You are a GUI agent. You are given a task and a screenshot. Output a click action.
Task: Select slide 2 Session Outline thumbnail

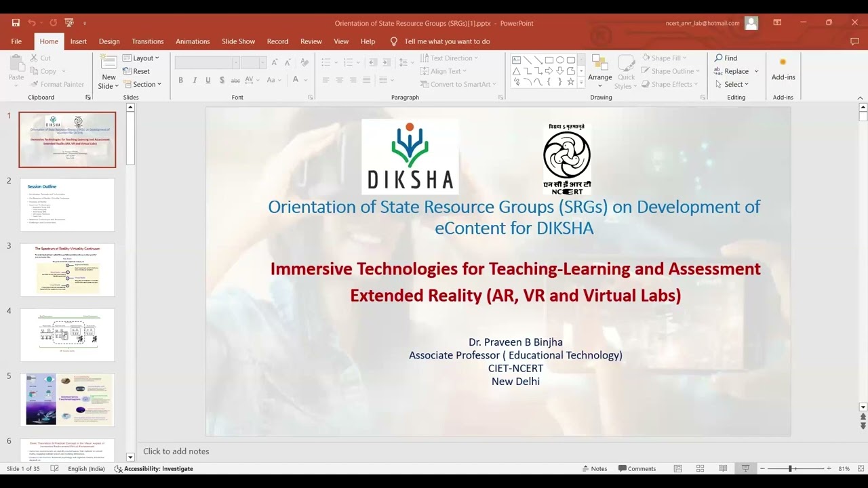67,205
